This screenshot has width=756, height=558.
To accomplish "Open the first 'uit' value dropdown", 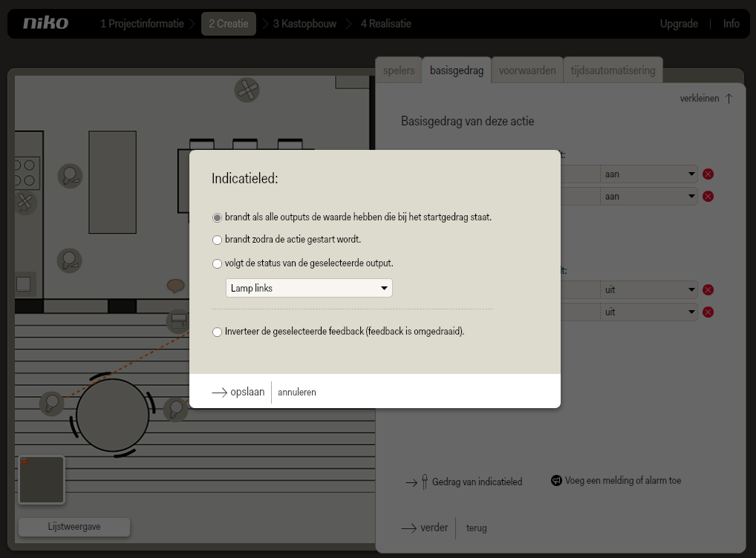I will pyautogui.click(x=648, y=289).
